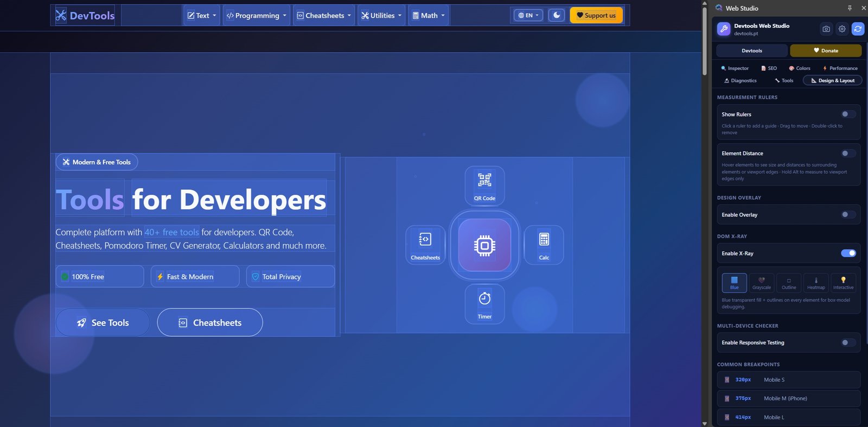Switch to the Diagnostics tab
This screenshot has height=427, width=868.
740,80
